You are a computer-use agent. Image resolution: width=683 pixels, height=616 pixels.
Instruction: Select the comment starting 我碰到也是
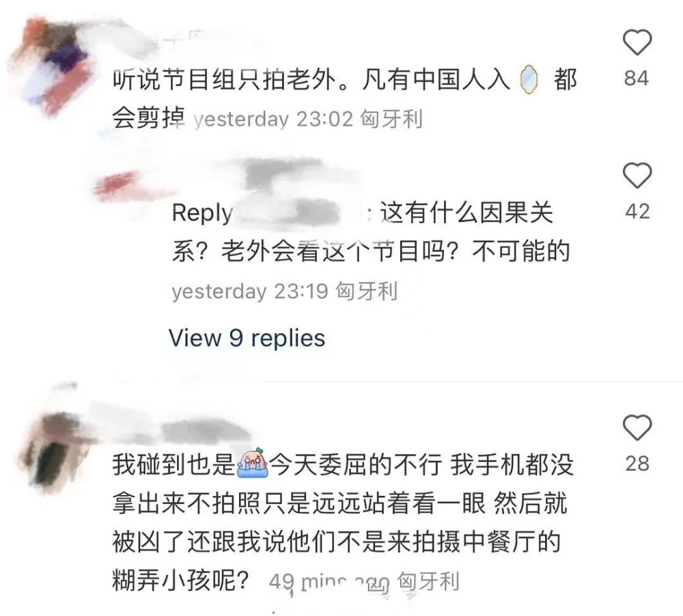(344, 522)
